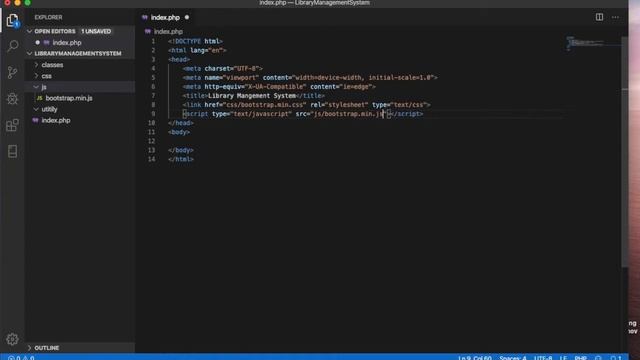
Task: Open the bottom activity bar panel icon
Action: [x=12, y=151]
